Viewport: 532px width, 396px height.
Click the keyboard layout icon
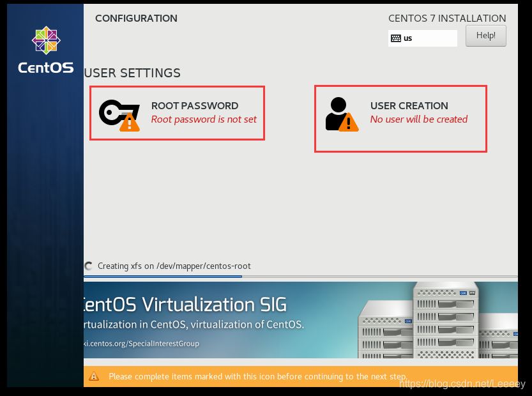(x=395, y=38)
